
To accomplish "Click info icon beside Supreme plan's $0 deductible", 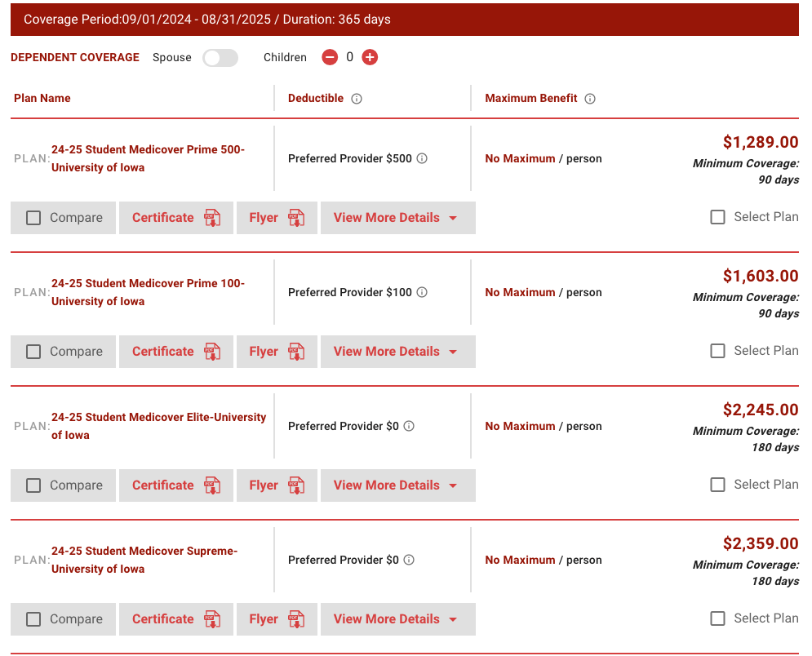I will coord(409,560).
